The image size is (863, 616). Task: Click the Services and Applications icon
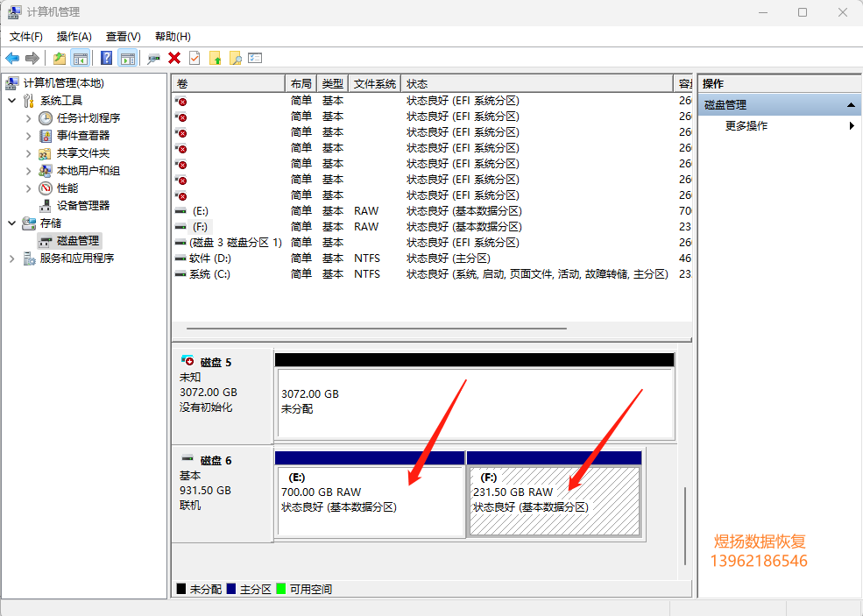(29, 258)
